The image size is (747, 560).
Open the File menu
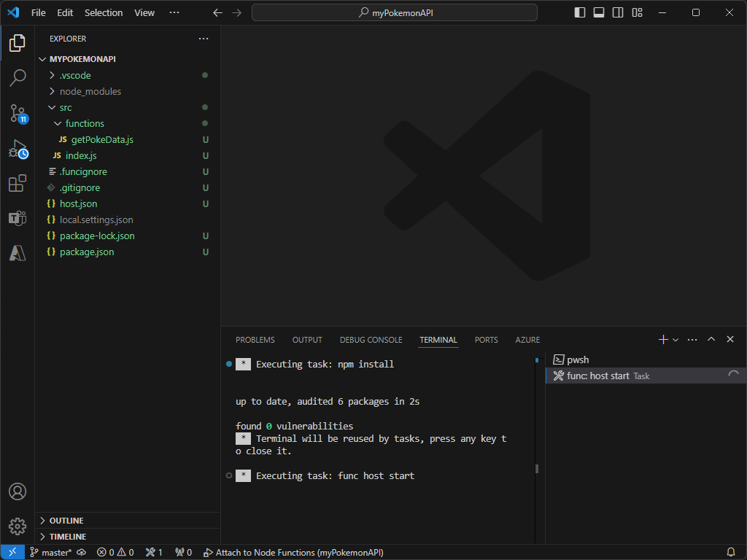[x=38, y=13]
